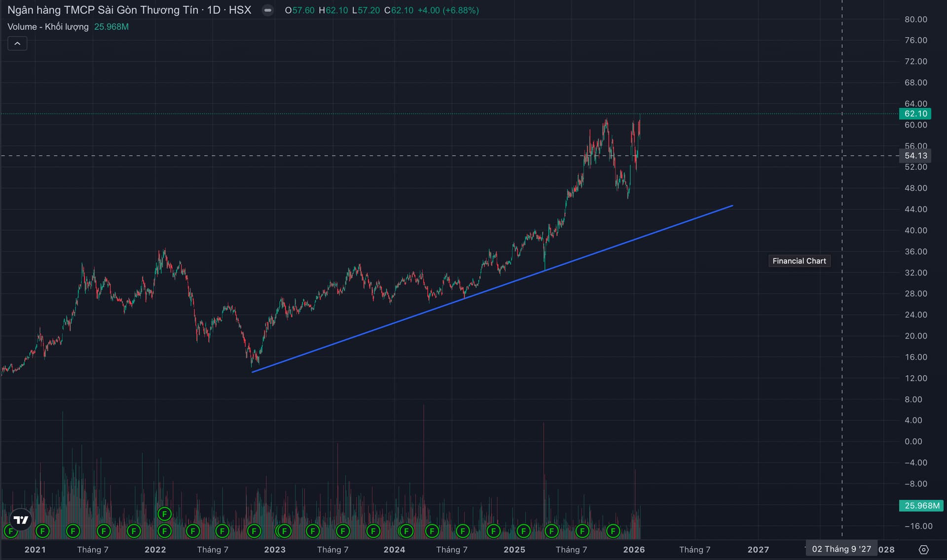947x560 pixels.
Task: Click lower F marker under stacked pair near 2022
Action: [164, 531]
